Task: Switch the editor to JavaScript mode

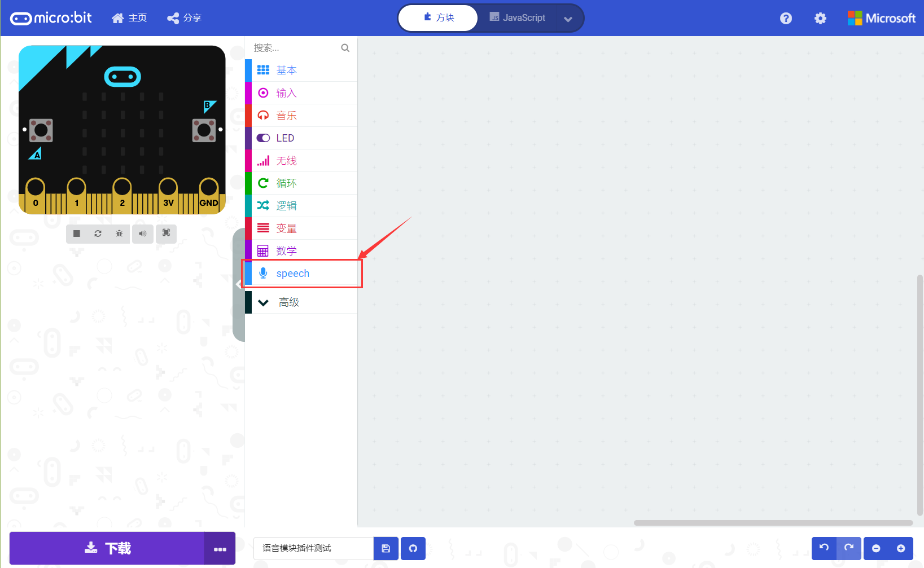Action: (518, 17)
